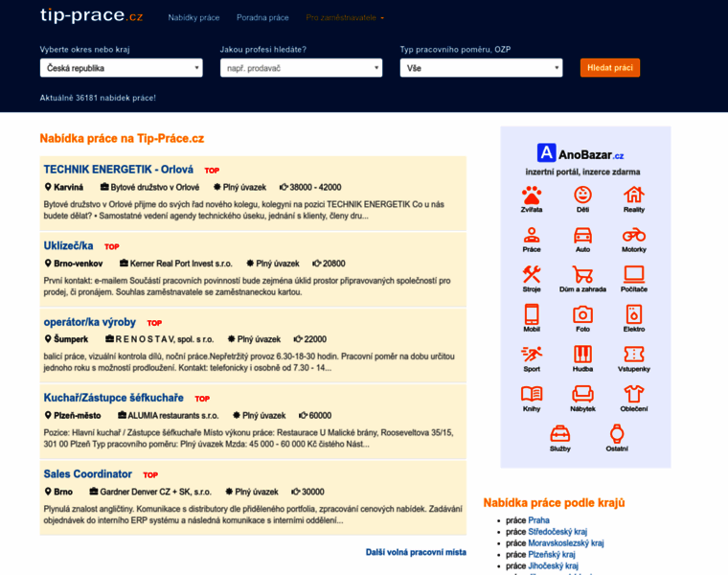Click text Aktuálně 36181 nabídek práce!

[x=98, y=98]
